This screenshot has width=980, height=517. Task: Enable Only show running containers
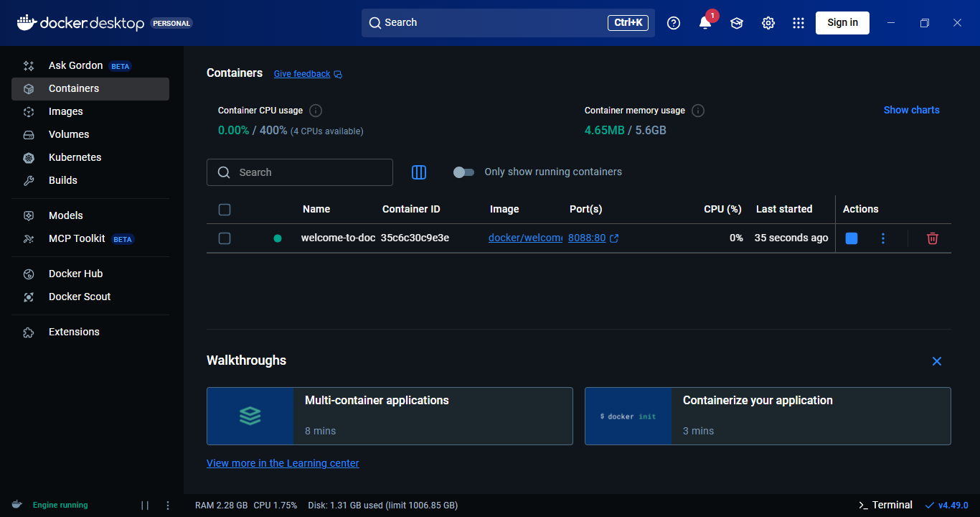pos(463,172)
